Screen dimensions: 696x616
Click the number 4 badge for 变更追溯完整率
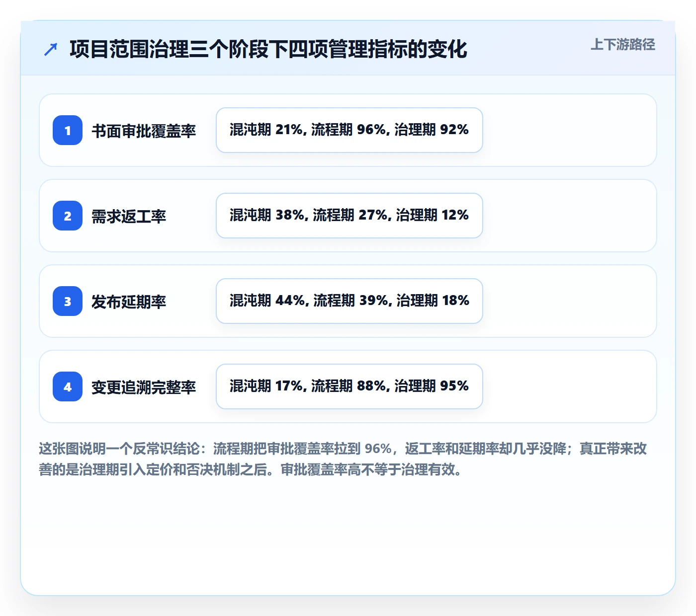tap(68, 386)
